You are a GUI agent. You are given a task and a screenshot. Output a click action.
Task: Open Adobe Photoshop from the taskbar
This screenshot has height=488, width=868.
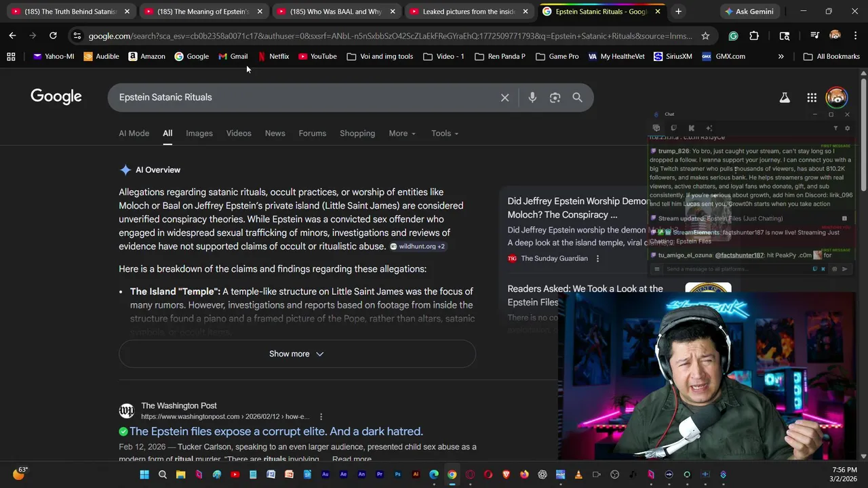pos(398,474)
